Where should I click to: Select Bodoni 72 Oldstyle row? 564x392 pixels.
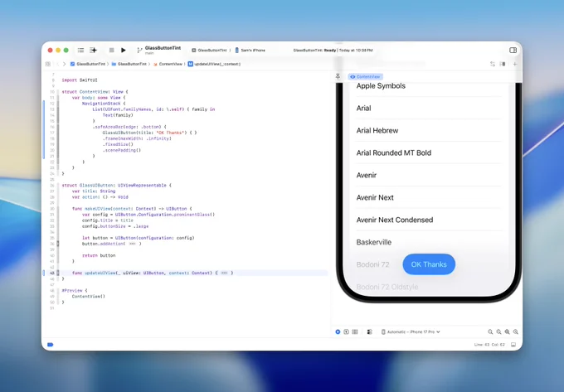click(x=429, y=287)
